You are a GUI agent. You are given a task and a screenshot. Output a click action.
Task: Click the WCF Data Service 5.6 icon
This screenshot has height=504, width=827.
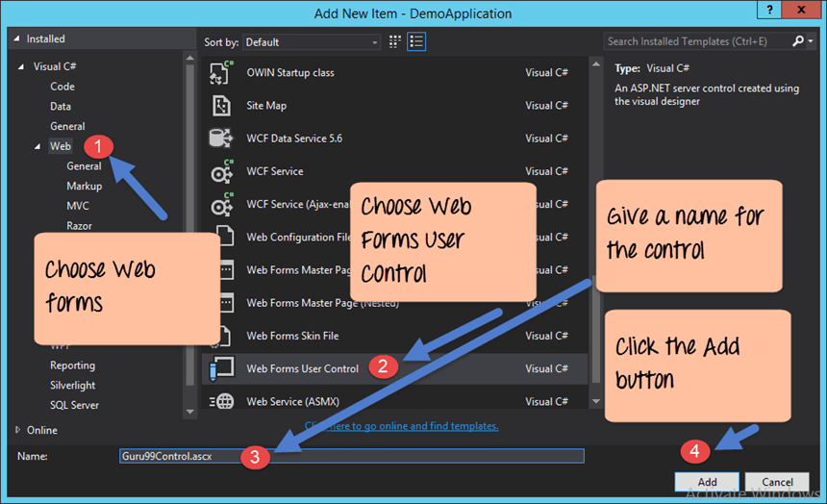221,139
